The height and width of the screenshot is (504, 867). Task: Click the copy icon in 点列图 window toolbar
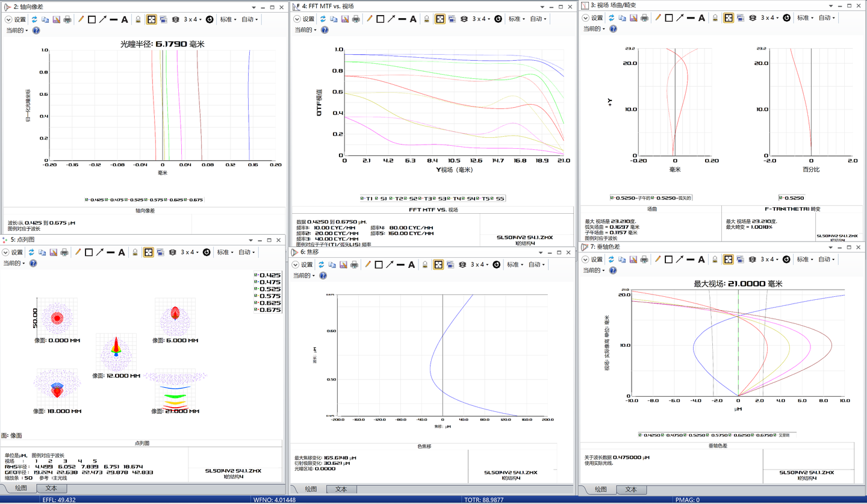click(42, 252)
